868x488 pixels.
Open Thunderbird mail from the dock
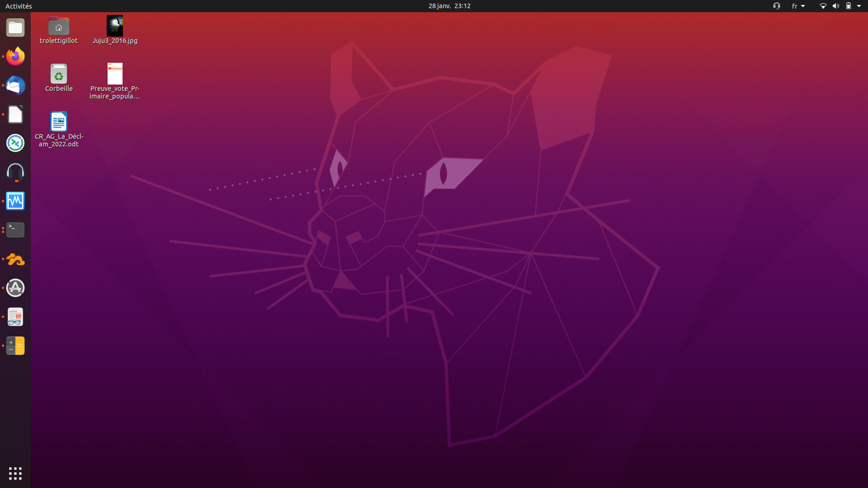click(15, 85)
